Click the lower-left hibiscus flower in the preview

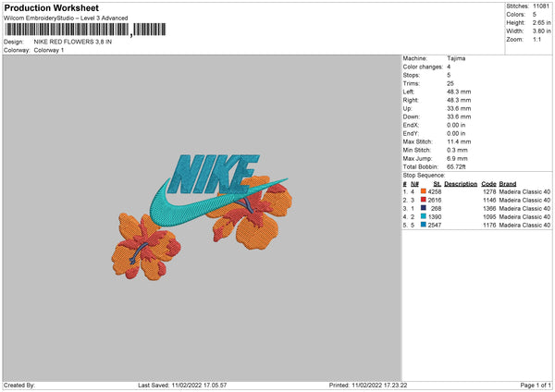point(146,247)
